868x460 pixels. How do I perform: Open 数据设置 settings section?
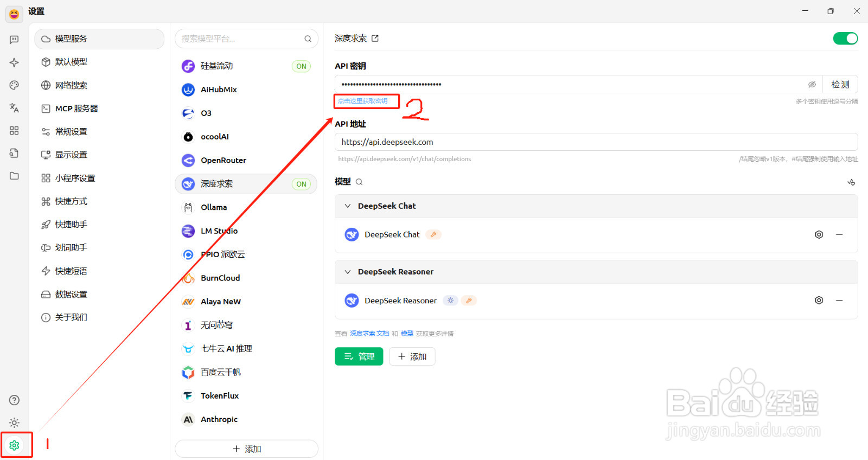(x=99, y=294)
